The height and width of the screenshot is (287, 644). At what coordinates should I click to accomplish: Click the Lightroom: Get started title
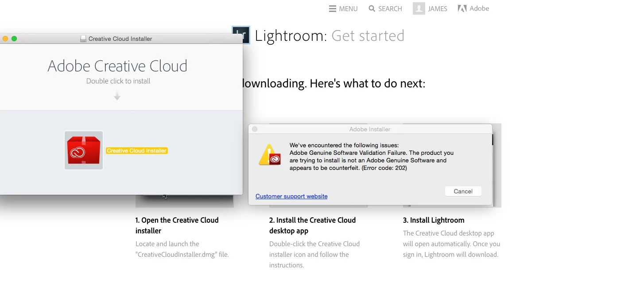point(330,35)
